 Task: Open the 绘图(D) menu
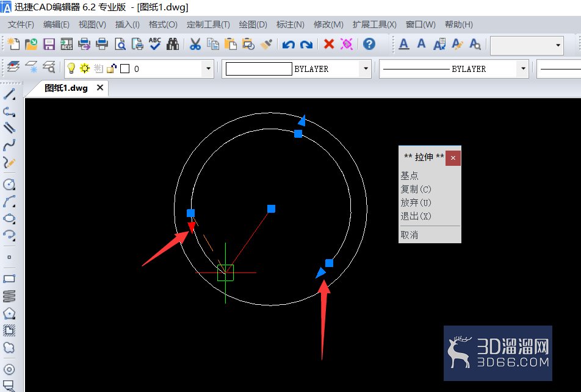253,24
